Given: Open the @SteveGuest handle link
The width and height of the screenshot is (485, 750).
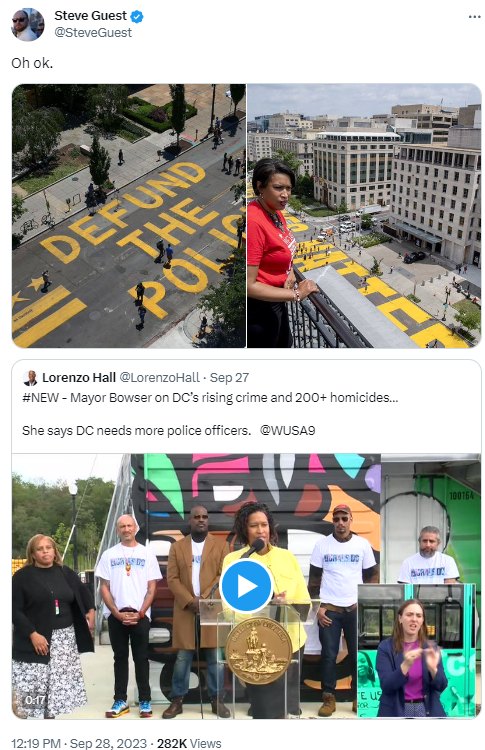Looking at the screenshot, I should (93, 33).
